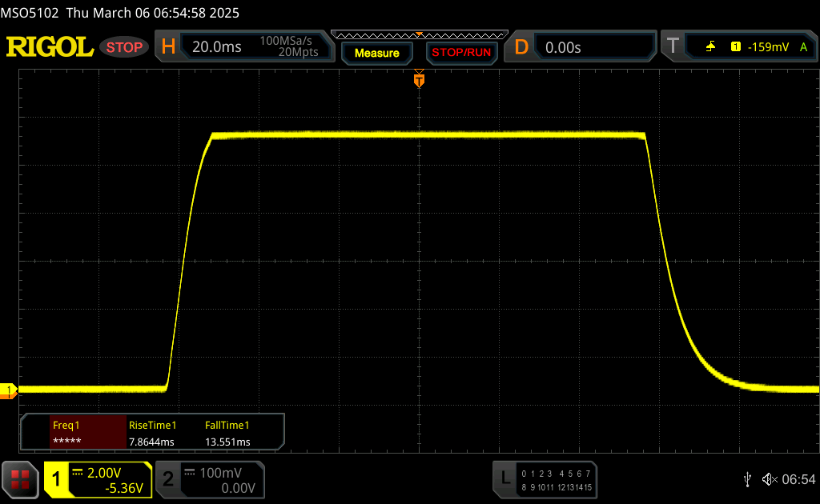Toggle acquisition with the STOP/RUN button
This screenshot has width=820, height=504.
coord(460,53)
